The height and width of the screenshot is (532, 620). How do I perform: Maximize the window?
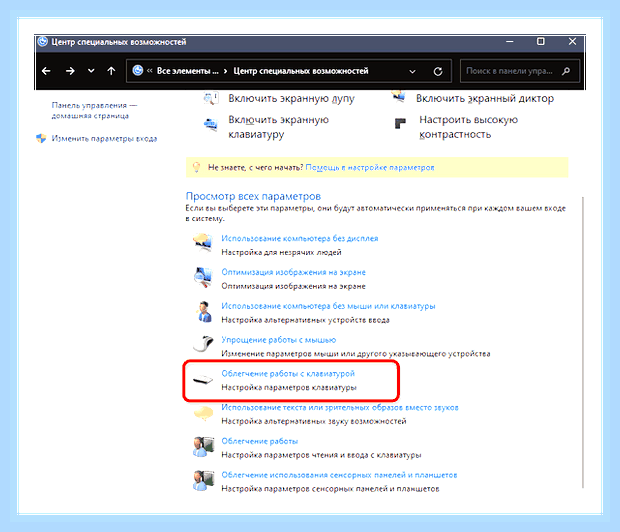(541, 42)
